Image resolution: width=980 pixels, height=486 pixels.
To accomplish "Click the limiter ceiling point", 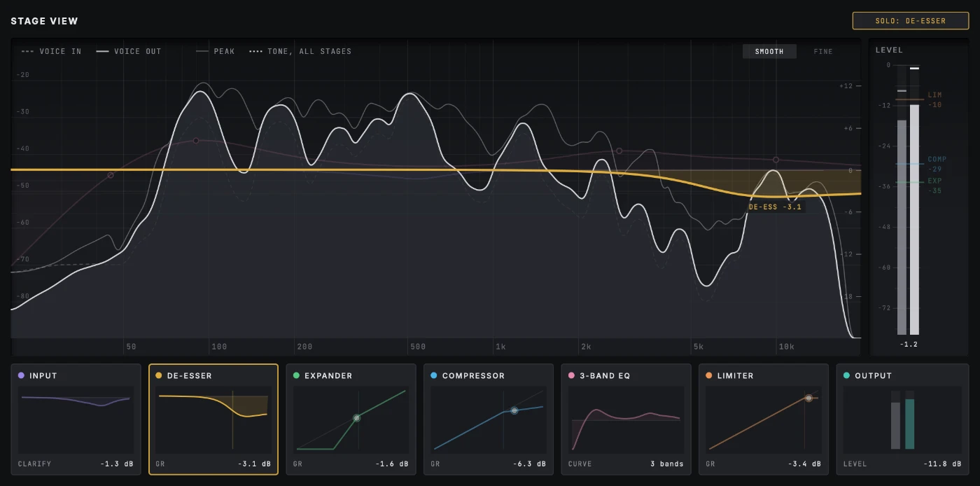I will [808, 398].
